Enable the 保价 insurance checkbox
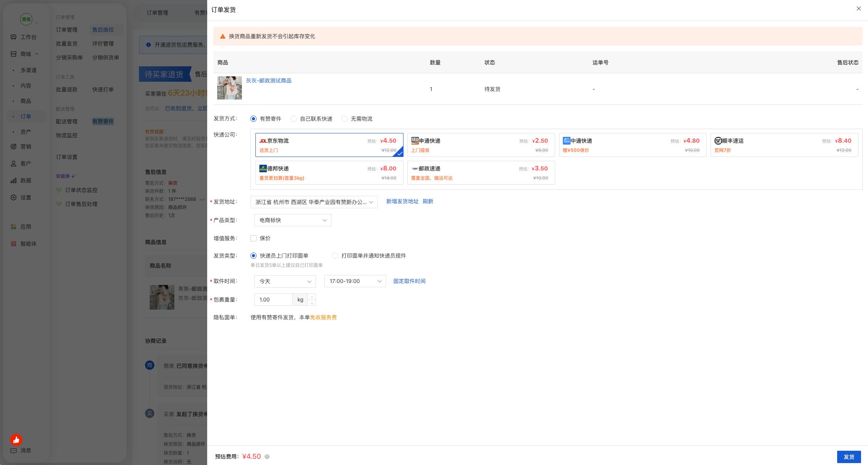Screen dimensions: 868x465 (x=253, y=238)
